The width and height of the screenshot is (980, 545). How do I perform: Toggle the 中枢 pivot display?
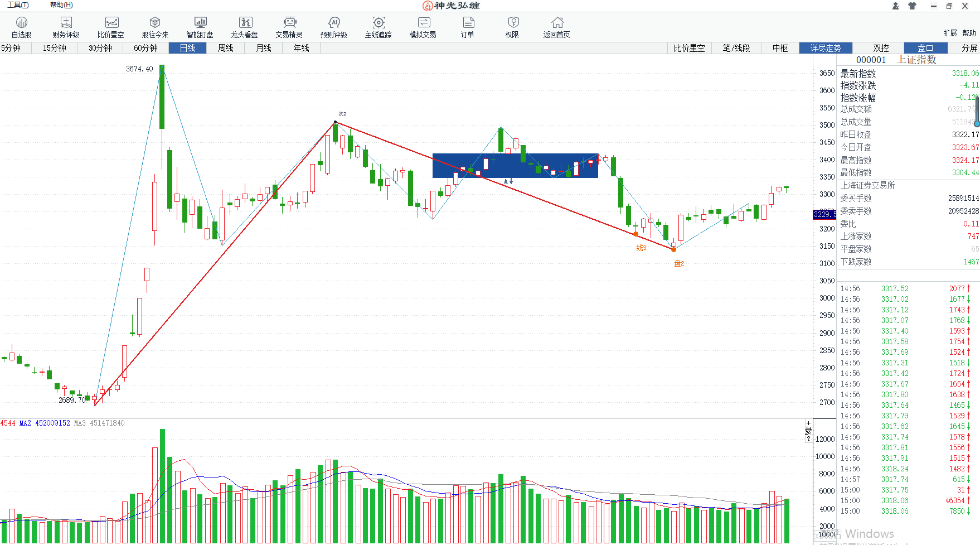780,48
